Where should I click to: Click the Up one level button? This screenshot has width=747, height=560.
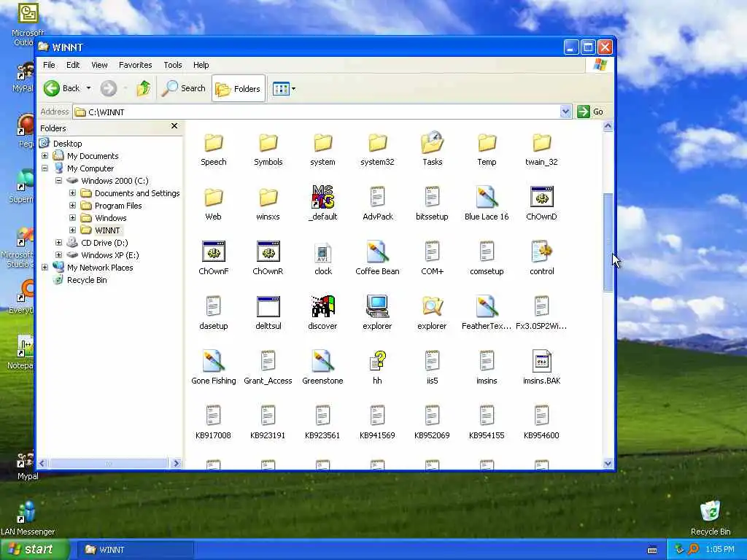tap(143, 88)
